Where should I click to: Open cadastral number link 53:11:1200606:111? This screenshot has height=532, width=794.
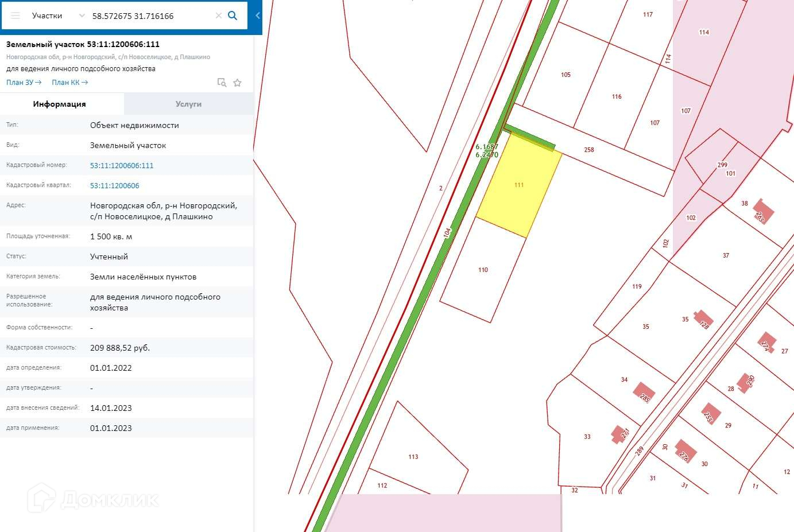(122, 165)
